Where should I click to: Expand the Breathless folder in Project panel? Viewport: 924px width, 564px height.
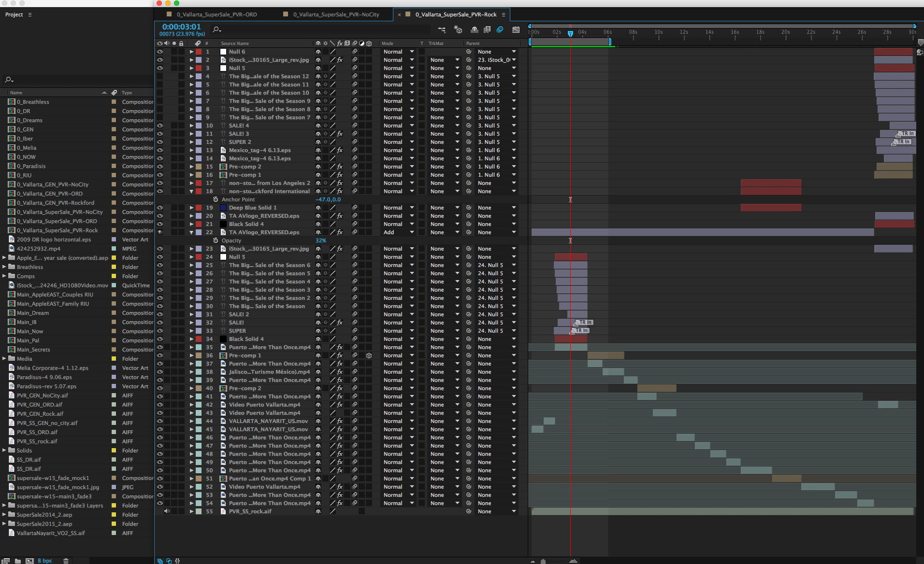(x=4, y=267)
